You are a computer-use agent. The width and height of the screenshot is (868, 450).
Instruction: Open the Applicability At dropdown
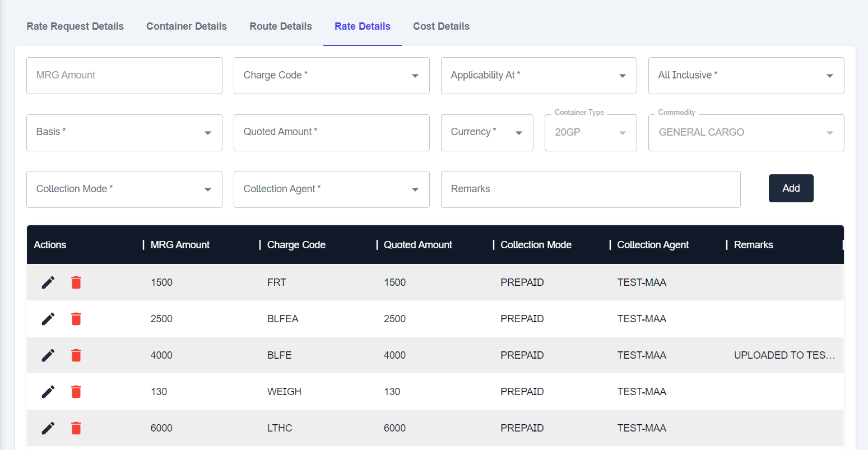pos(539,76)
